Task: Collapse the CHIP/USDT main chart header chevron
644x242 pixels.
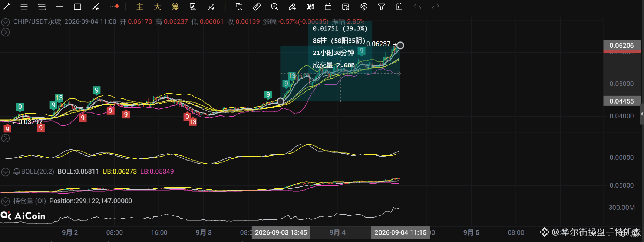Action: point(5,22)
